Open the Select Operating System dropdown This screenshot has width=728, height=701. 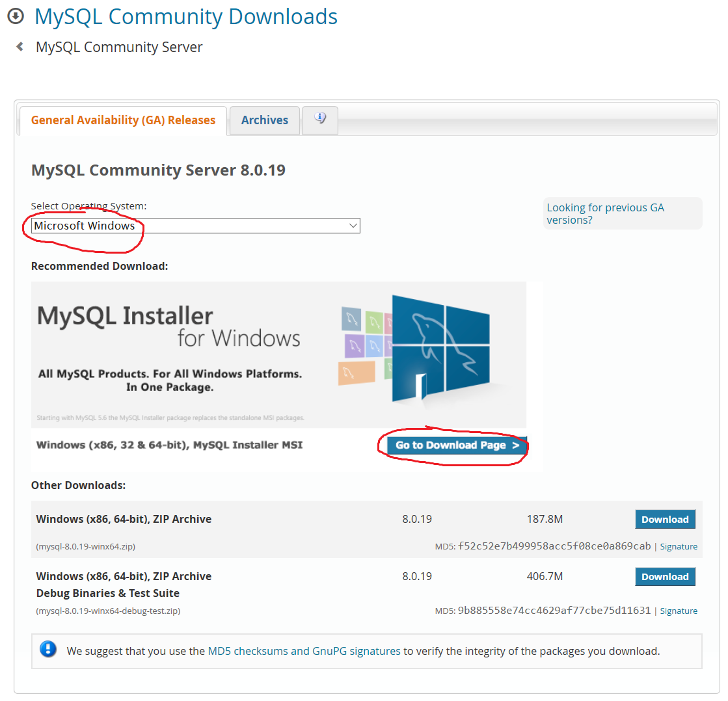pyautogui.click(x=195, y=226)
